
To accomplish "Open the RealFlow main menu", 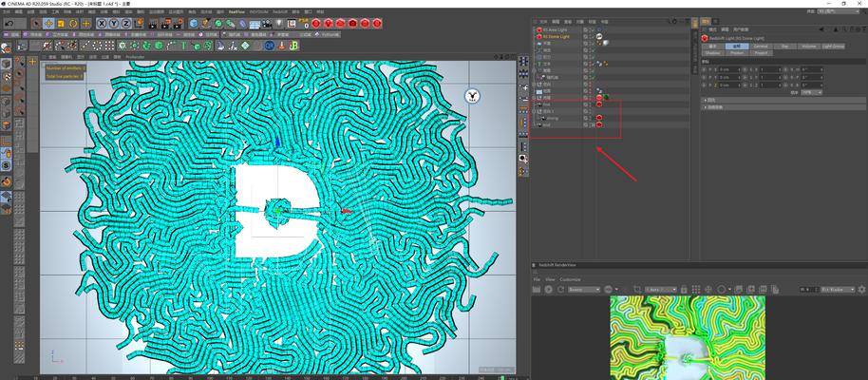I will (236, 11).
